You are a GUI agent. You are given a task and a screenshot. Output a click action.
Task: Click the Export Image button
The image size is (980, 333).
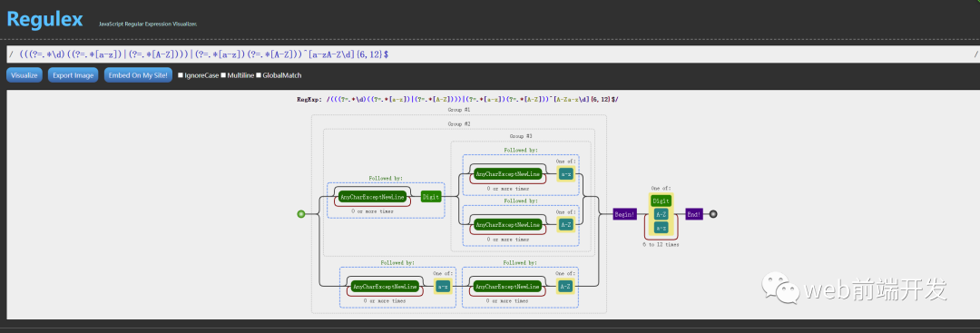coord(73,75)
